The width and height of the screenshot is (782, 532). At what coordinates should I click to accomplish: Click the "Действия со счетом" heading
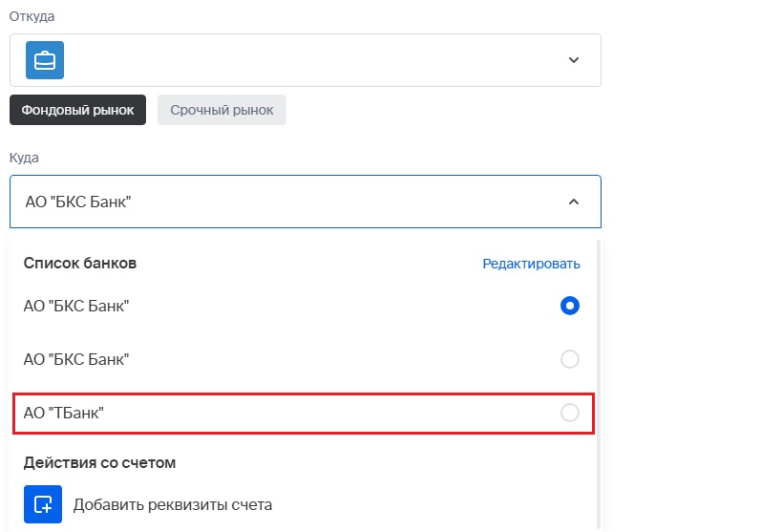(x=100, y=463)
